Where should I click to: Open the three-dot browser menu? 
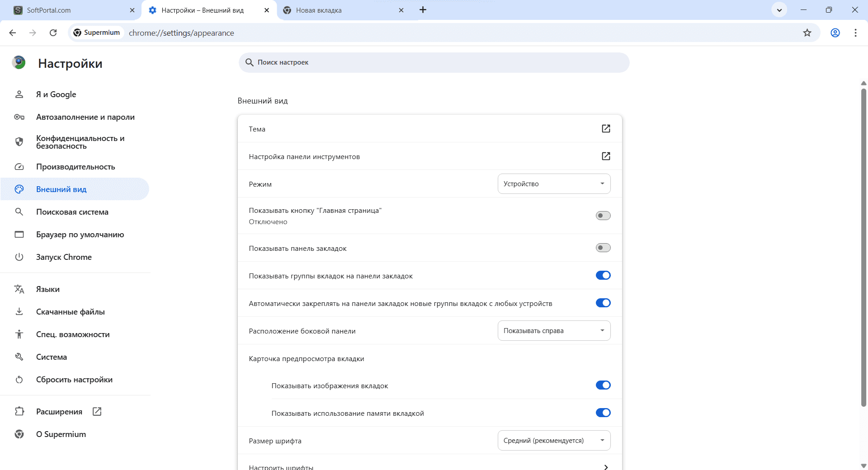pos(855,33)
